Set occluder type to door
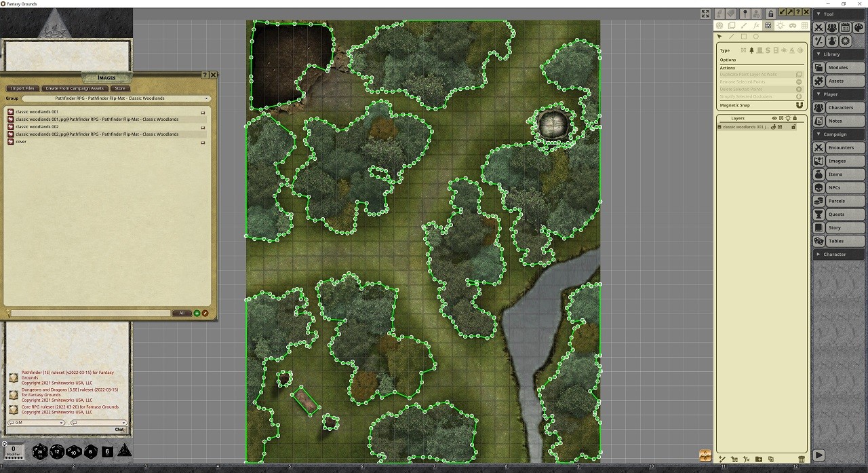This screenshot has height=473, width=868. [x=759, y=50]
